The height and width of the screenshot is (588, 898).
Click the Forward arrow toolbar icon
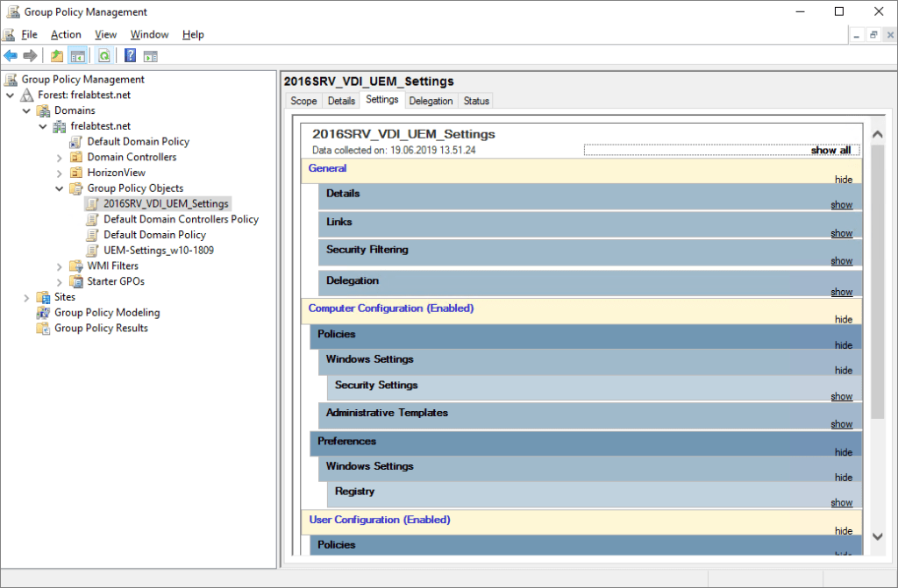[30, 56]
